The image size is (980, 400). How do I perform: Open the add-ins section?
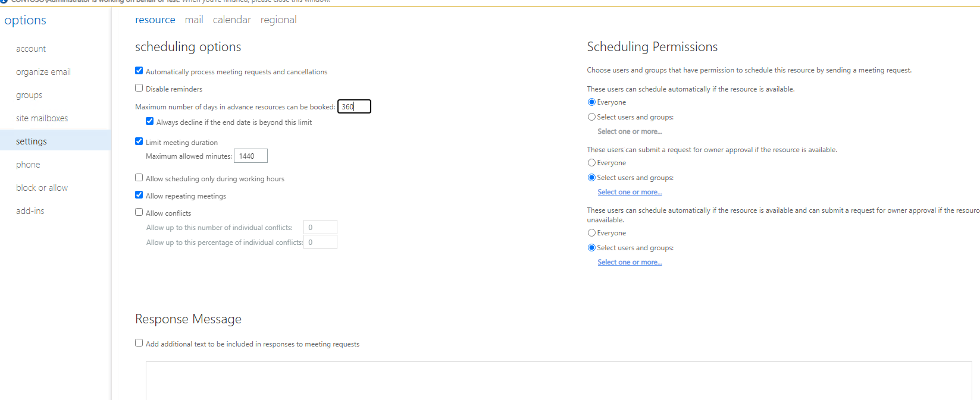pyautogui.click(x=30, y=210)
